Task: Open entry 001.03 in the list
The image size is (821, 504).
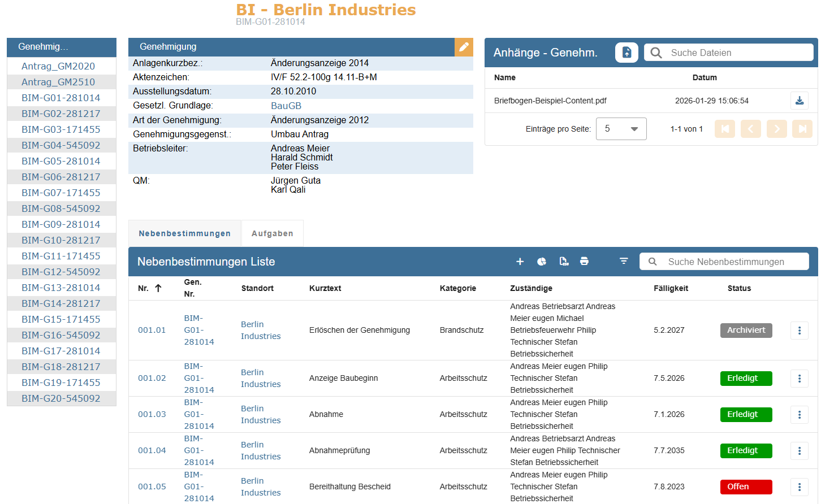Action: [x=152, y=414]
